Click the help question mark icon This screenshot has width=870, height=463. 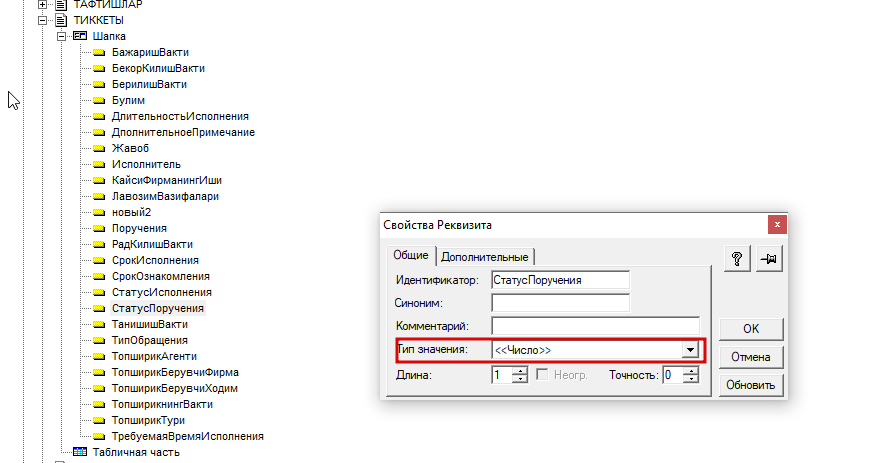tap(737, 259)
